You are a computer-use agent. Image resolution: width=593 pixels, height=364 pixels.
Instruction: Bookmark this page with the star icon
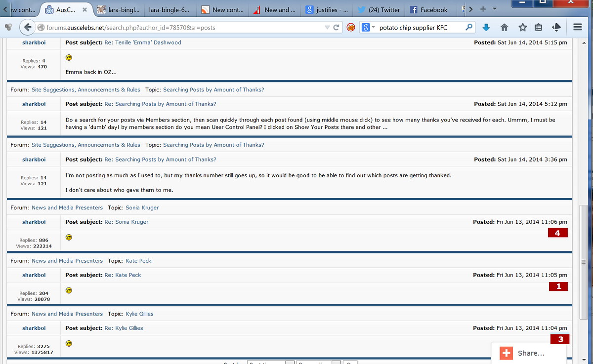(x=522, y=28)
